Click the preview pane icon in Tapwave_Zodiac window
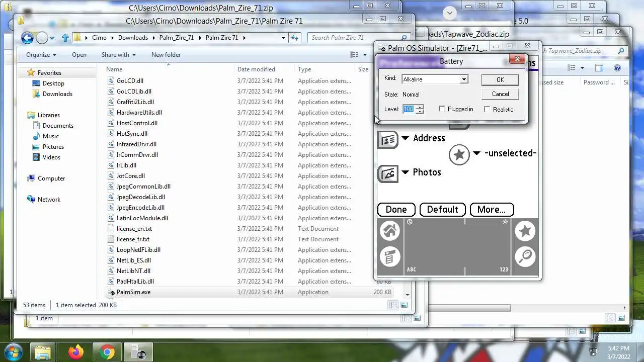 point(599,68)
